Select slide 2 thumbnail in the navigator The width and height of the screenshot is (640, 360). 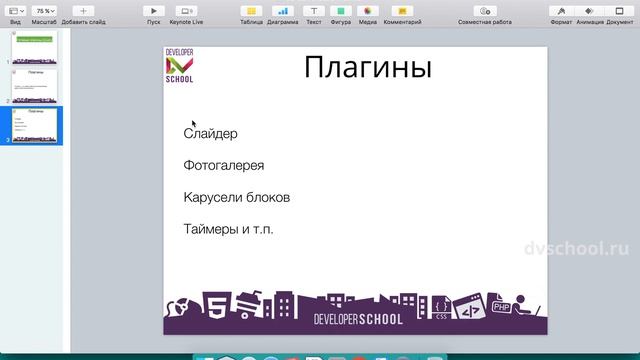pyautogui.click(x=34, y=87)
